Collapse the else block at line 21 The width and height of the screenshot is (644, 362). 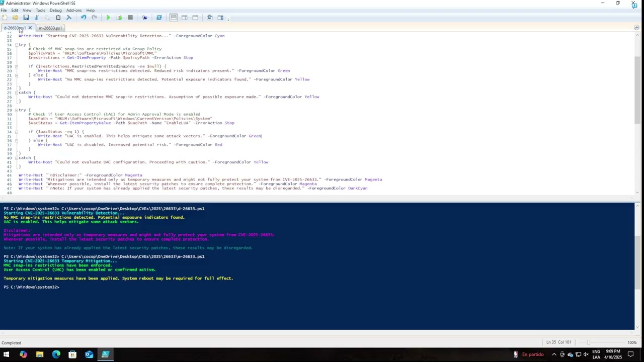point(16,75)
